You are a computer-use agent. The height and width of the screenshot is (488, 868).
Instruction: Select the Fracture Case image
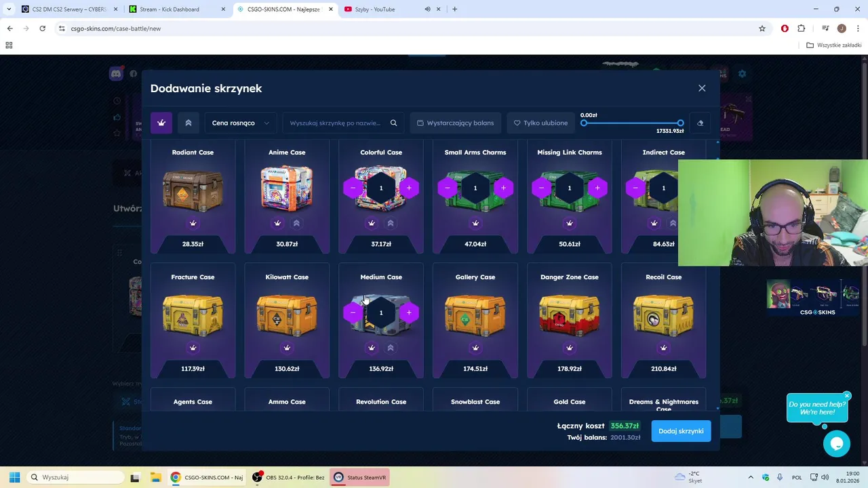point(193,314)
